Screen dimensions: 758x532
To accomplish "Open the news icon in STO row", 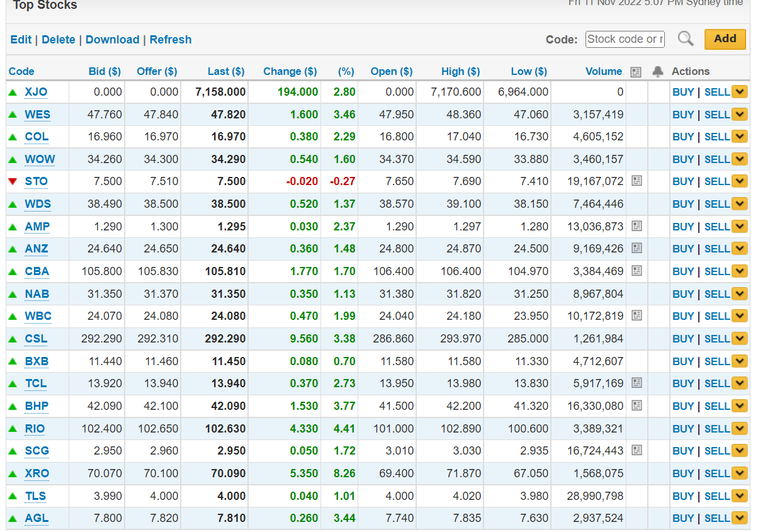I will [636, 181].
